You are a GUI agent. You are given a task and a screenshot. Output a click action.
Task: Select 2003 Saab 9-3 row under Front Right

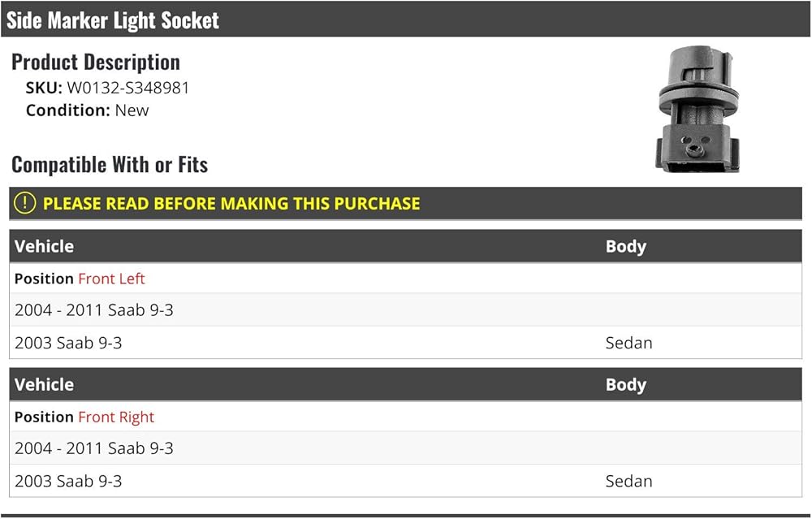tap(68, 481)
